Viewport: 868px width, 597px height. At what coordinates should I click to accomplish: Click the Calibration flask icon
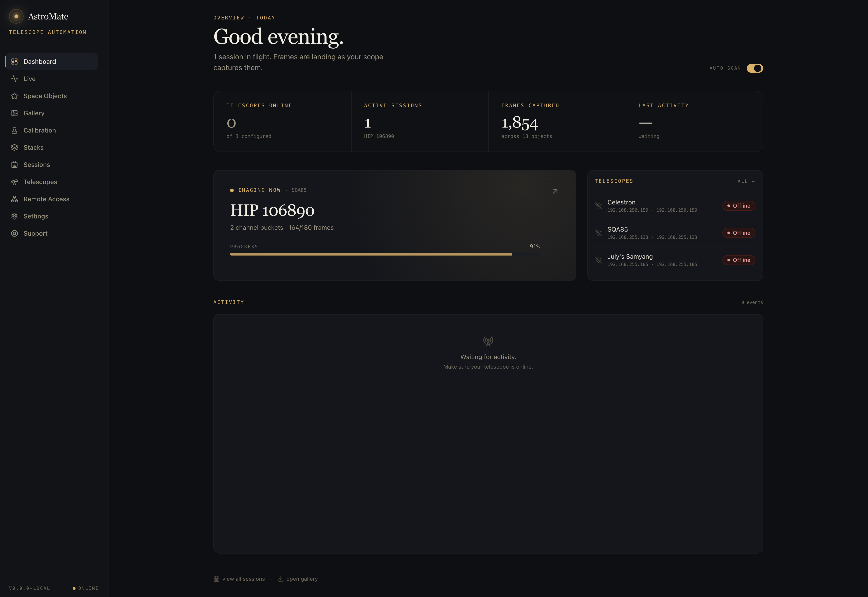[x=14, y=130]
